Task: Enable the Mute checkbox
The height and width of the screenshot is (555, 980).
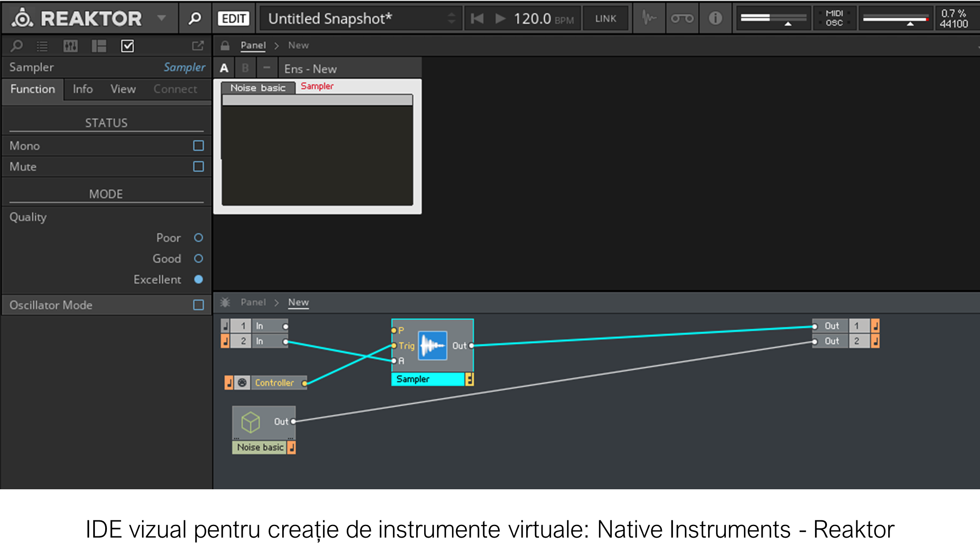Action: pos(198,166)
